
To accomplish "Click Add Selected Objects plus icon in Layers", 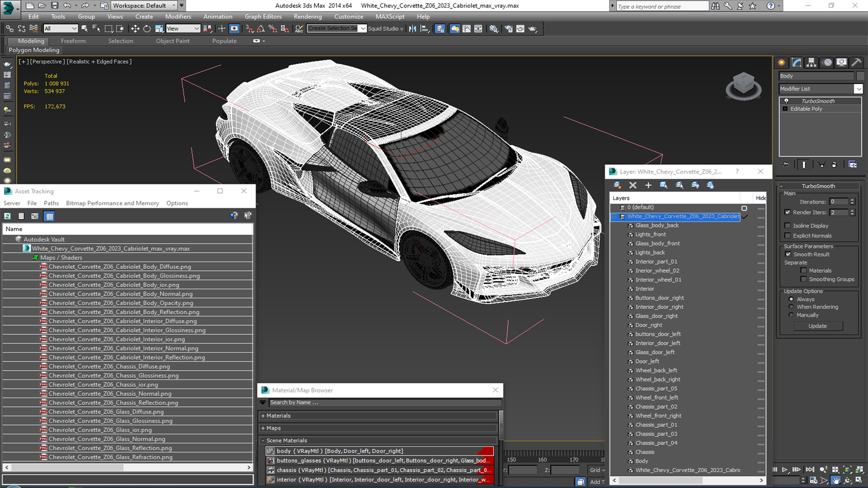I will point(648,185).
